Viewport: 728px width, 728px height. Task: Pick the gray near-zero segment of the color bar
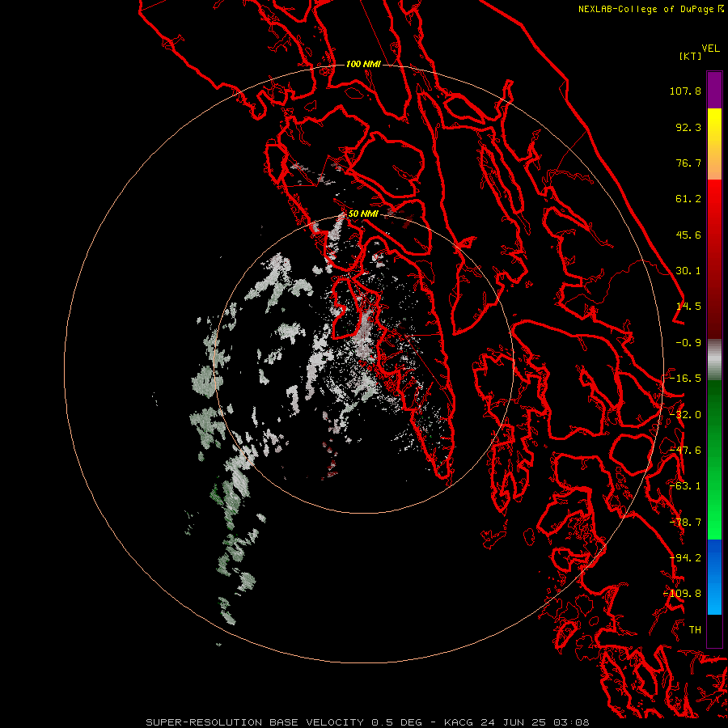(714, 360)
